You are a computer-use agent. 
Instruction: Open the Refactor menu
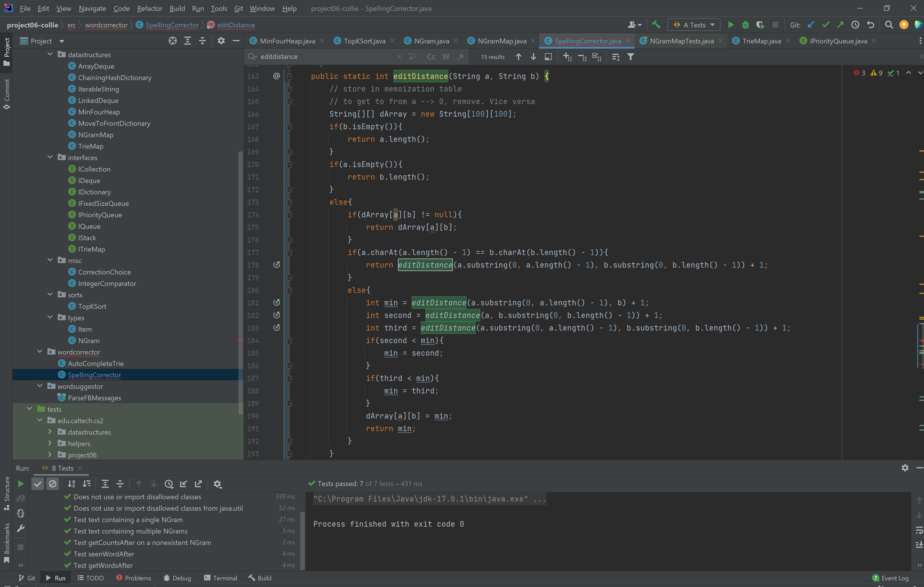[x=149, y=9]
